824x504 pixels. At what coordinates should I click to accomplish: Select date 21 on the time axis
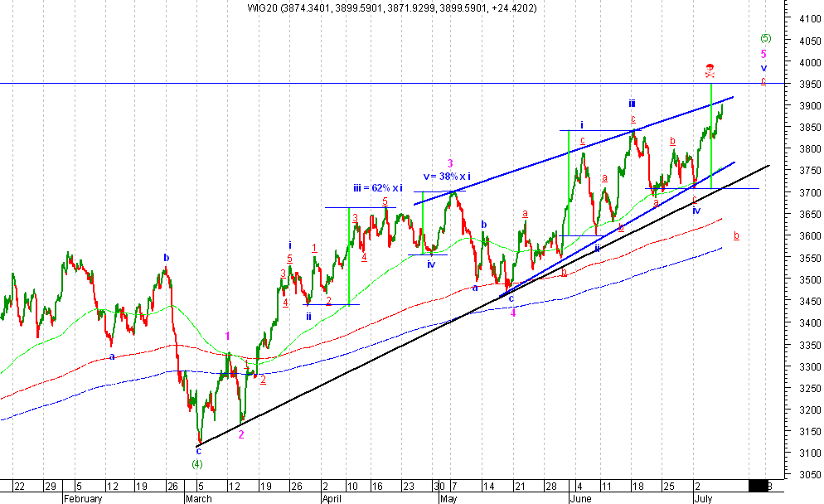tap(520, 486)
